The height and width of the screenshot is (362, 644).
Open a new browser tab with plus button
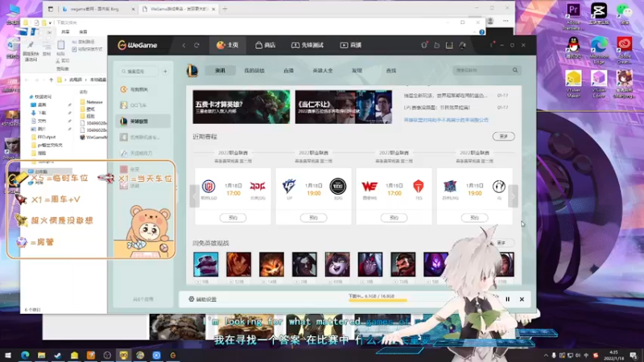pos(225,9)
